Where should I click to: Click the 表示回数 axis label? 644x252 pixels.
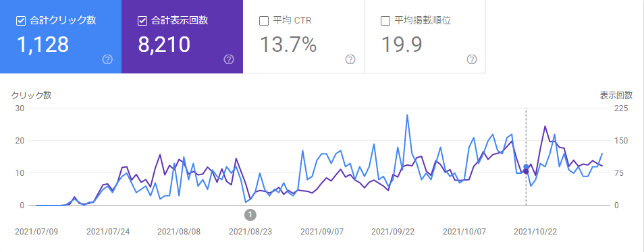point(616,96)
